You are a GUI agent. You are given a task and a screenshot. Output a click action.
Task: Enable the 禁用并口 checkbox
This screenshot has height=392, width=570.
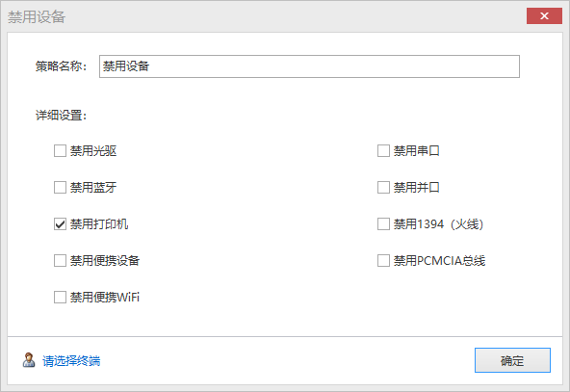383,188
